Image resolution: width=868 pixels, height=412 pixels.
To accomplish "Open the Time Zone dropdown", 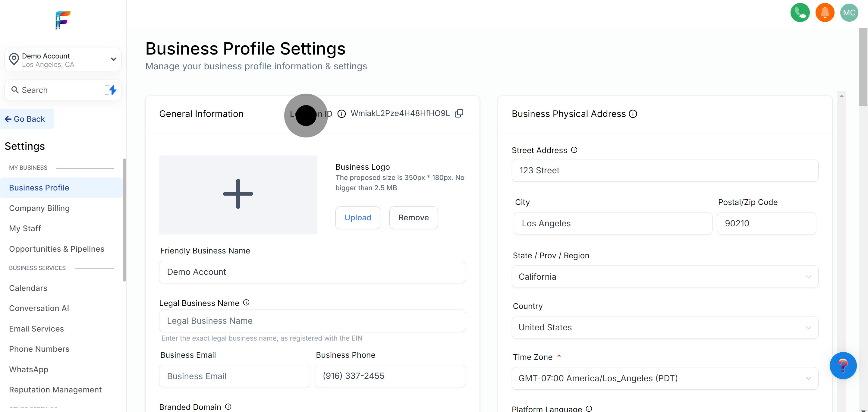I will tap(665, 378).
